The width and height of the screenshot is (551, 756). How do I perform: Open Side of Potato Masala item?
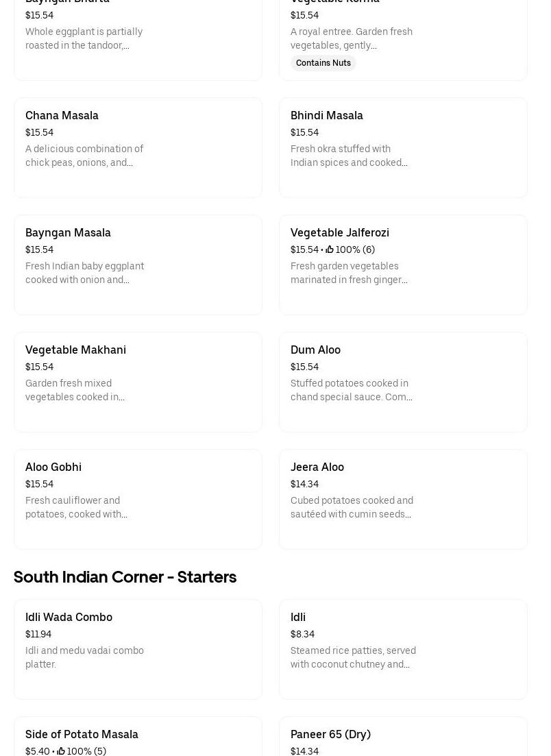pos(138,737)
